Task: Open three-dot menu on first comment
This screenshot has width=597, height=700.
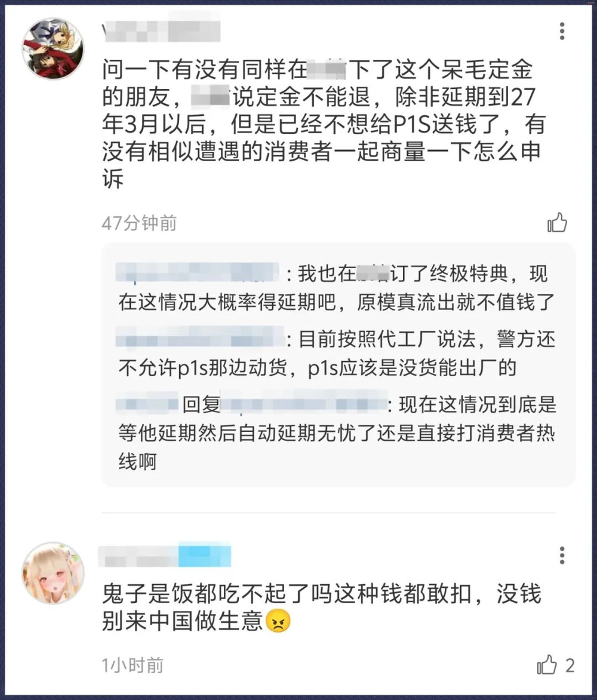Action: (562, 31)
